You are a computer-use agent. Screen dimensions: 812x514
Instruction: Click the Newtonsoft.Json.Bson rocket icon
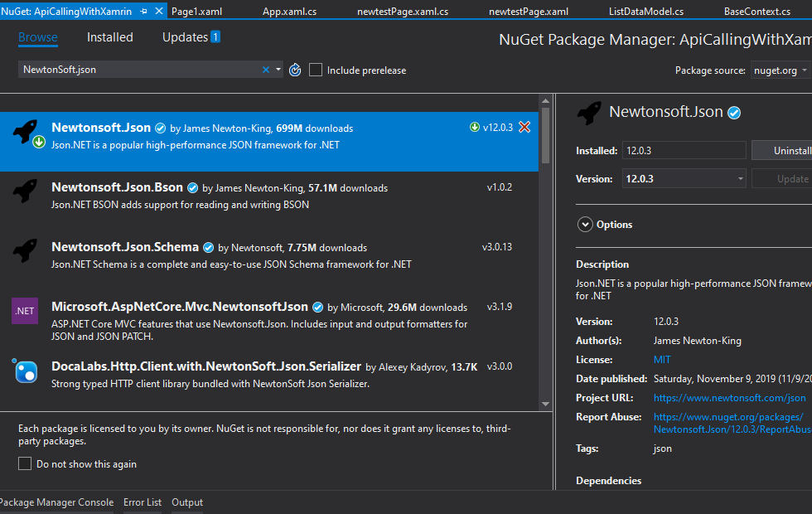(x=25, y=191)
